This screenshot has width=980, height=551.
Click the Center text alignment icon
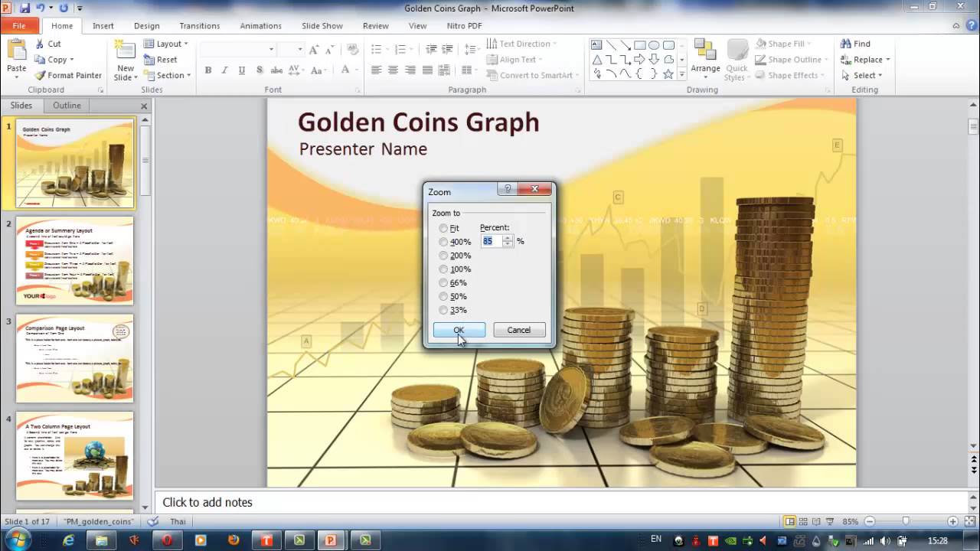point(393,70)
